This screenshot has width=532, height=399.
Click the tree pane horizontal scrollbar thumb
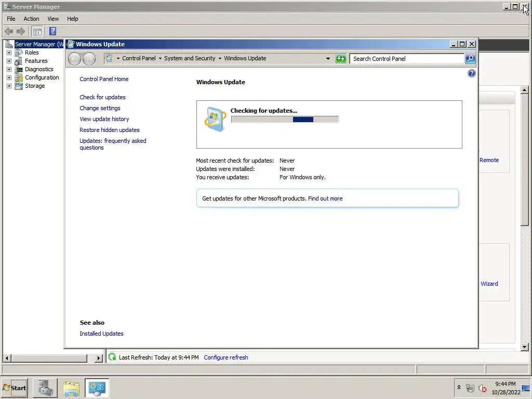tap(49, 358)
